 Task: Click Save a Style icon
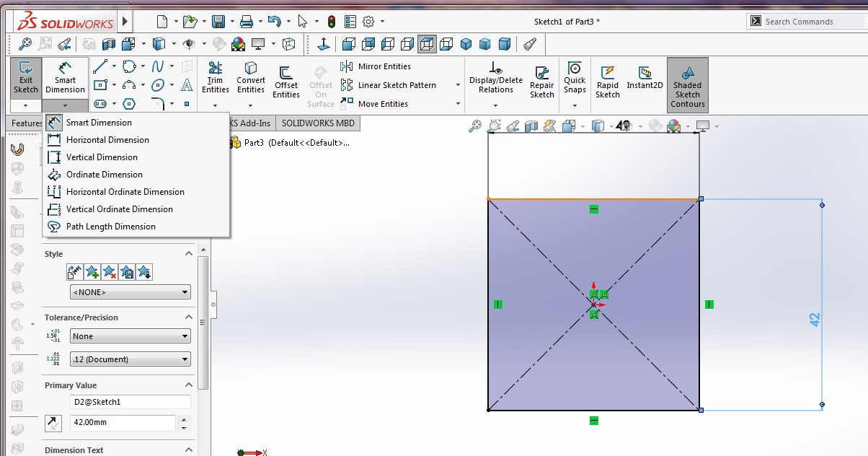[x=126, y=272]
